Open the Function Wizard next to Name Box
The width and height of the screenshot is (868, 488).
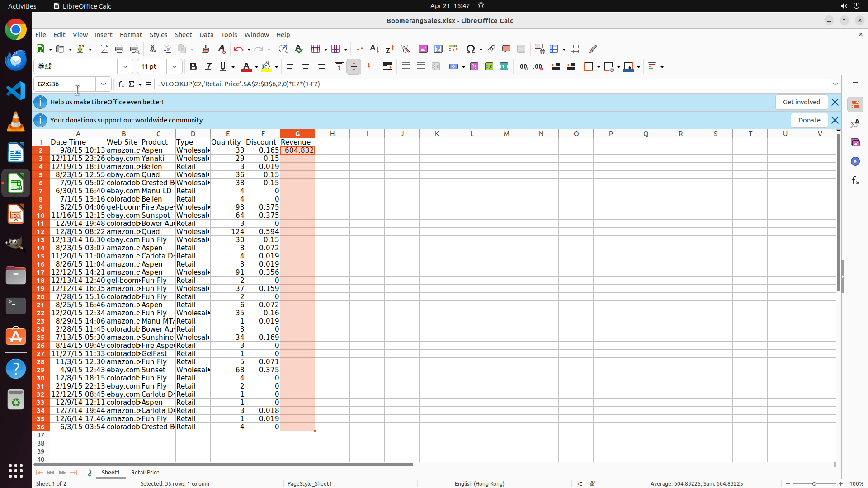pos(121,84)
